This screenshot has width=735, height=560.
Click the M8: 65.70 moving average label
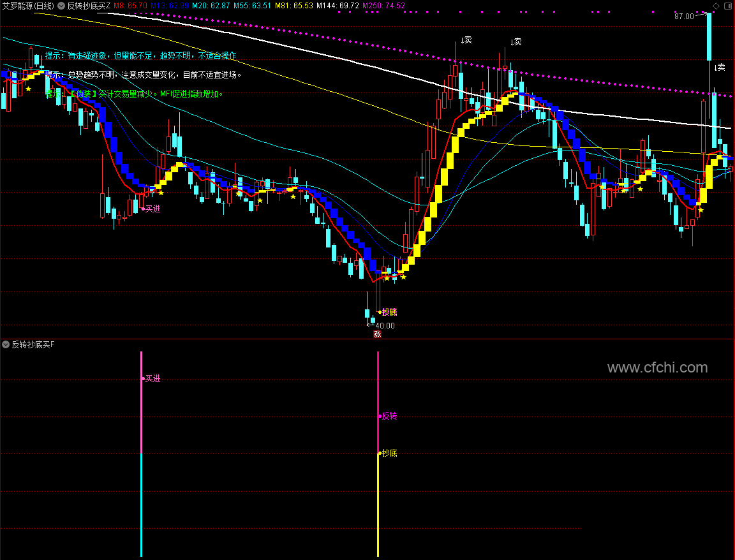pyautogui.click(x=130, y=6)
